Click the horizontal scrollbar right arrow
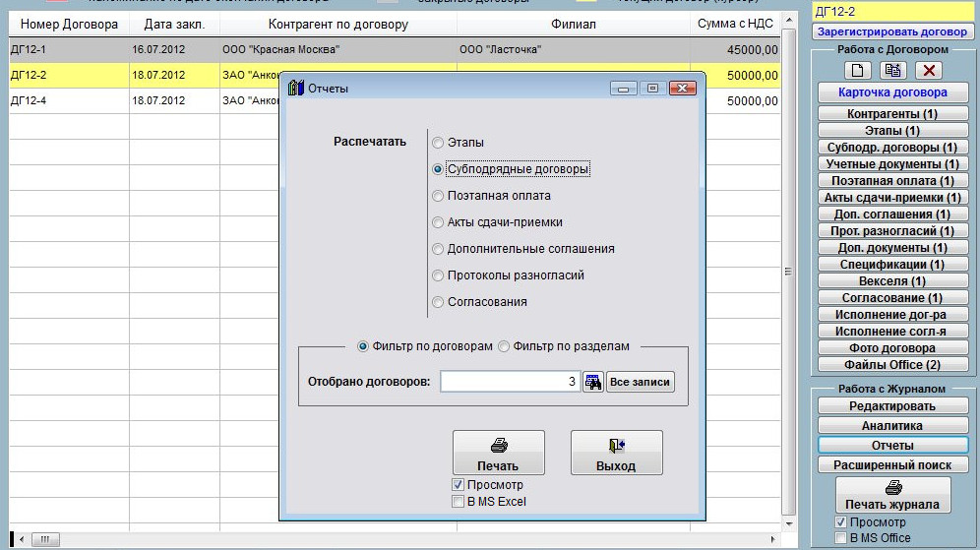Screen dimensions: 980x550 click(x=772, y=539)
